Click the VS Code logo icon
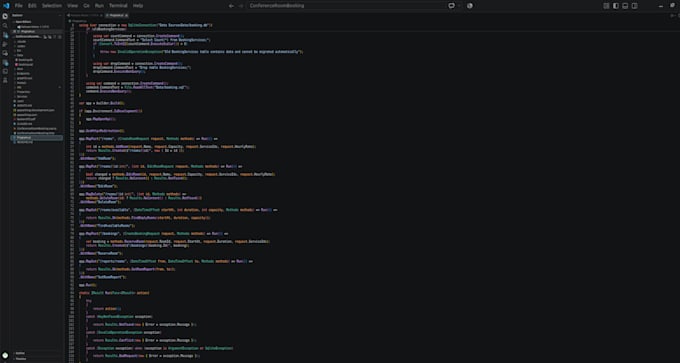The height and width of the screenshot is (363, 680). 6,6
